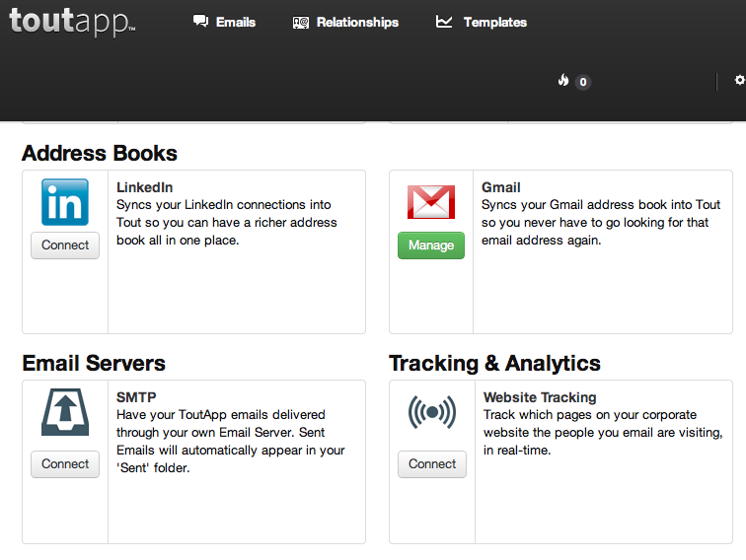746x560 pixels.
Task: Click the Gmail envelope icon
Action: pyautogui.click(x=431, y=202)
